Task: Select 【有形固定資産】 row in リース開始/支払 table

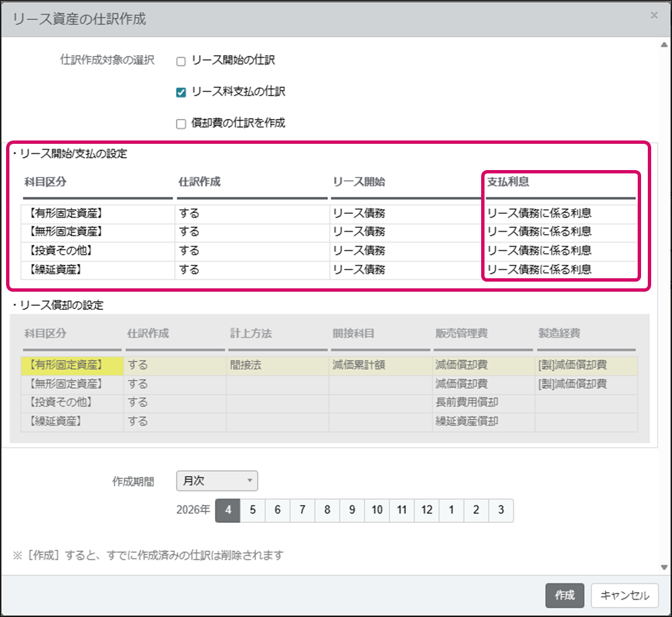Action: [x=97, y=214]
